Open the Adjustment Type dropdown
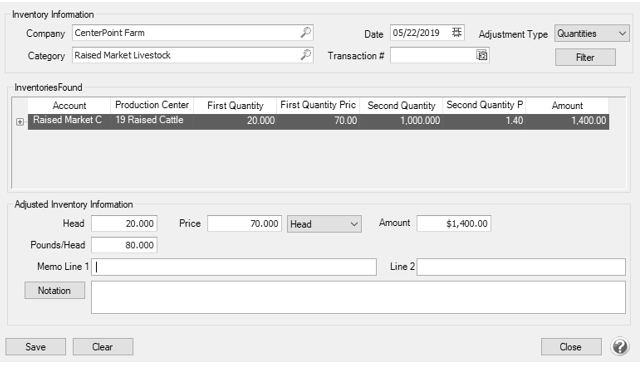The image size is (640, 366). [x=592, y=33]
